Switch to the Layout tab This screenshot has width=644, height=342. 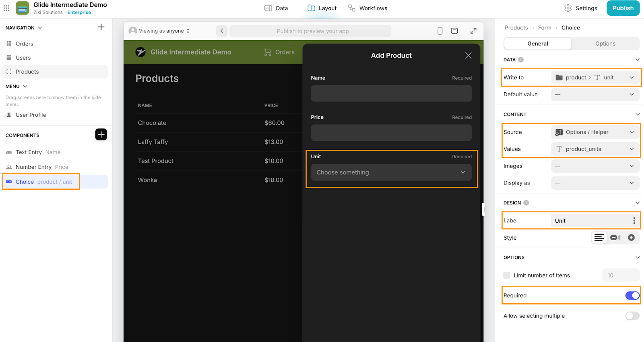pos(322,8)
